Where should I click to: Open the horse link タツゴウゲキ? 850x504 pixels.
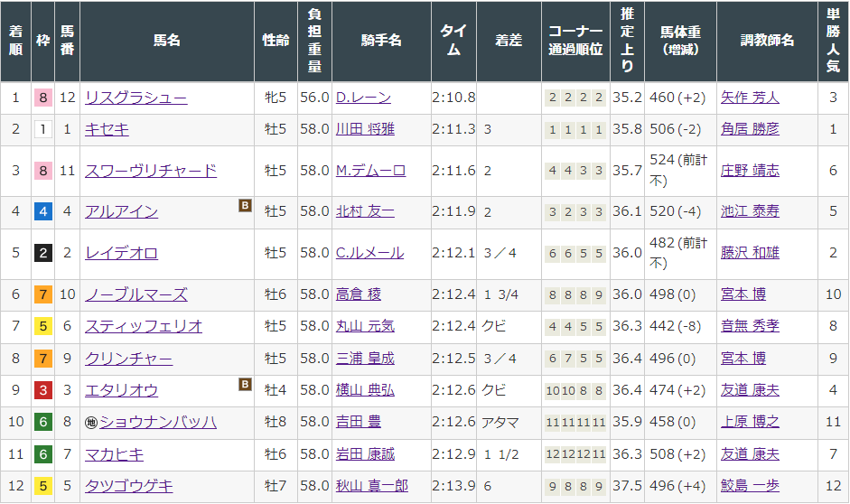pyautogui.click(x=128, y=486)
